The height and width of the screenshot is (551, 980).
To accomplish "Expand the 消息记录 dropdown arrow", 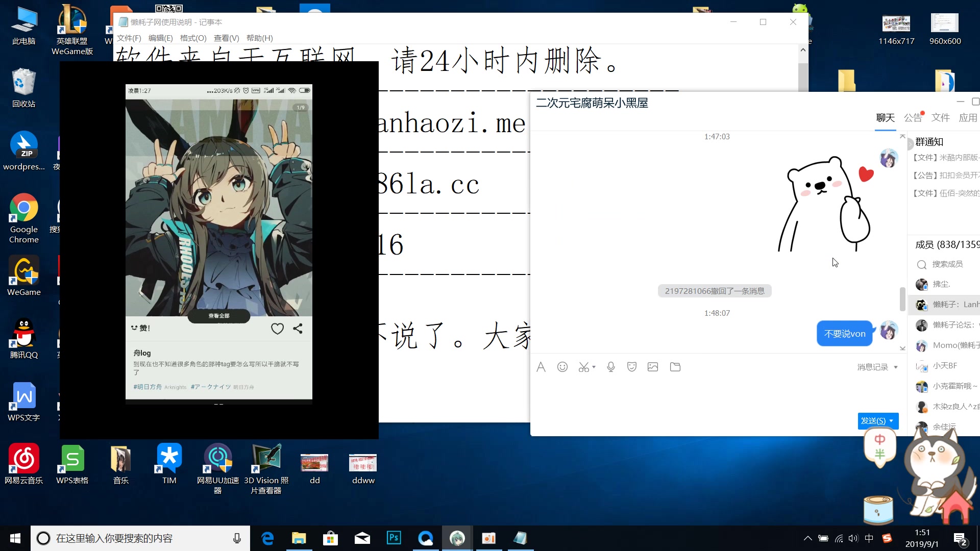I will pyautogui.click(x=896, y=367).
